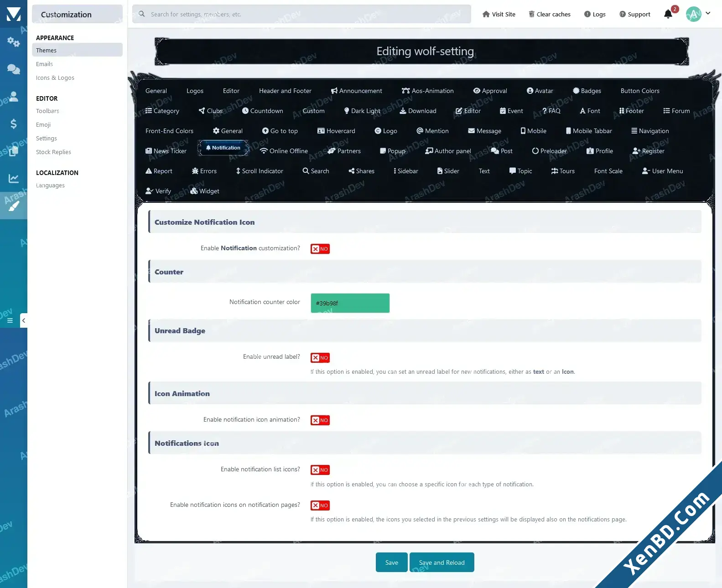
Task: Click the Visit Site link
Action: [x=499, y=14]
